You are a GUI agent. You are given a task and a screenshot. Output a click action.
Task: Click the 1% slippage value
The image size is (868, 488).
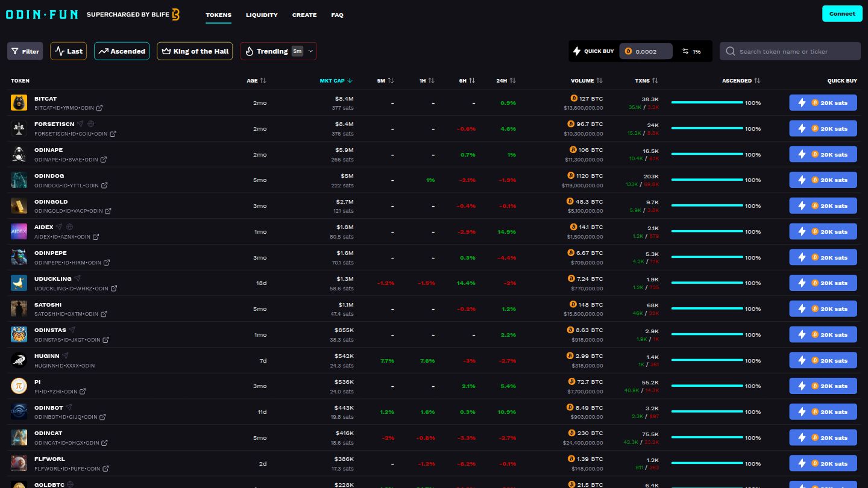click(697, 51)
